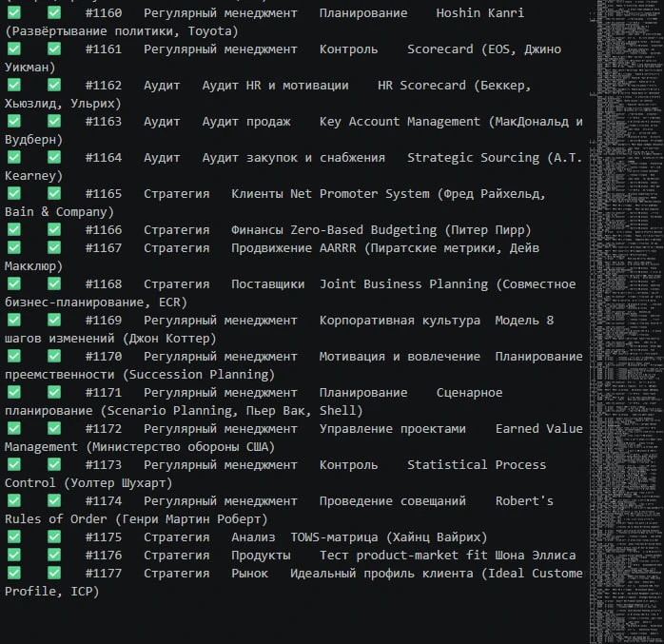The height and width of the screenshot is (644, 664).
Task: Click the text Управление проектами
Action: click(x=393, y=429)
